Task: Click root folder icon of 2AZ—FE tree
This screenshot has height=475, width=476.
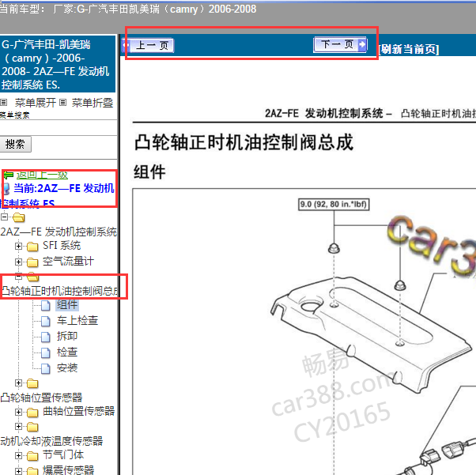Action: click(19, 217)
